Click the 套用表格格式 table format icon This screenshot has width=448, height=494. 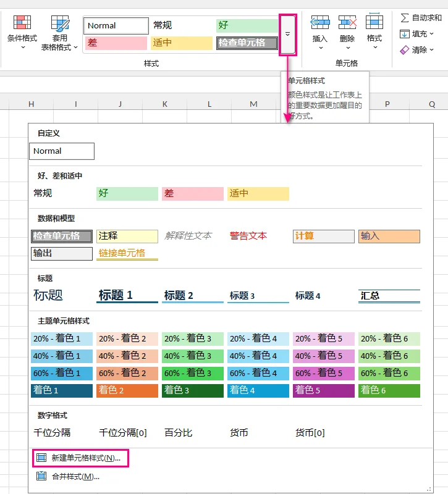60,23
